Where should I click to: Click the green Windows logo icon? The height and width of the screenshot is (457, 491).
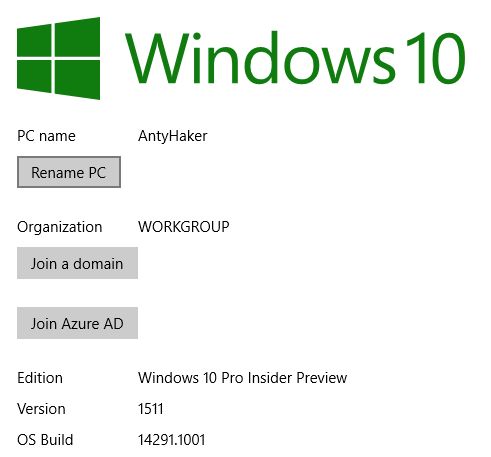click(59, 58)
